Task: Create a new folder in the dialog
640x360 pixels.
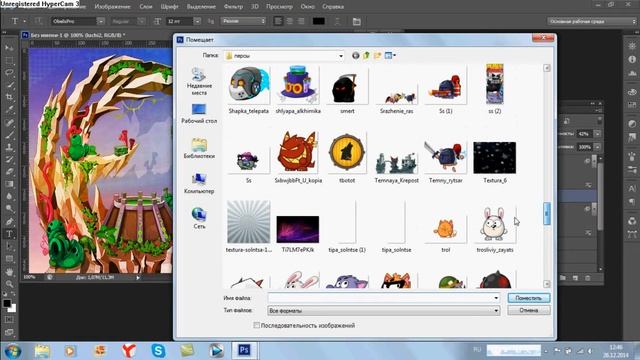Action: coord(377,55)
